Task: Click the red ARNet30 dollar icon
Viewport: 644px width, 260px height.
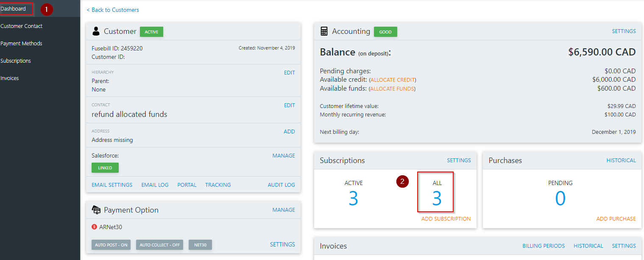Action: (94, 227)
